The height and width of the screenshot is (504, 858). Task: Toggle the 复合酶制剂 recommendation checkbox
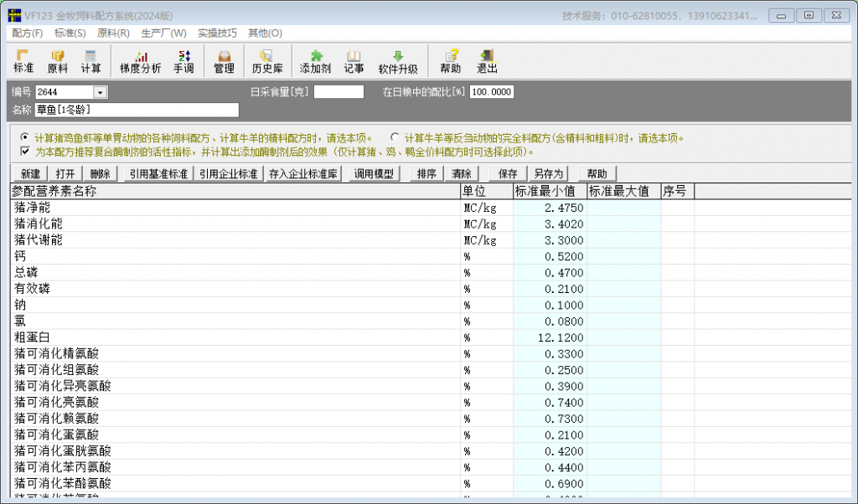point(25,152)
